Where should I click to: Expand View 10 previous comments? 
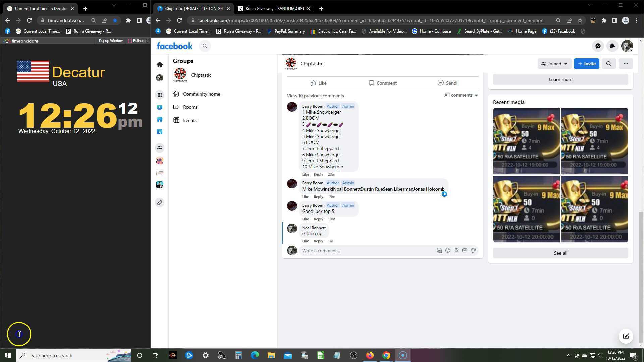coord(315,96)
